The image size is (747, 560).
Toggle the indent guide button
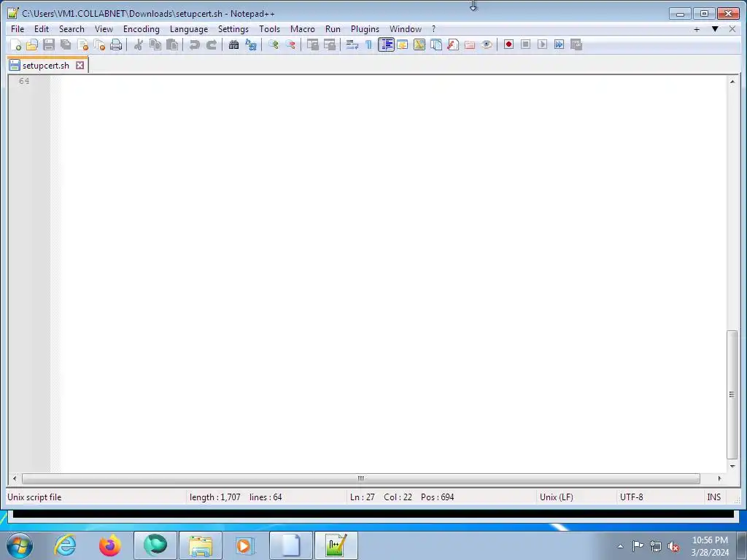[386, 44]
